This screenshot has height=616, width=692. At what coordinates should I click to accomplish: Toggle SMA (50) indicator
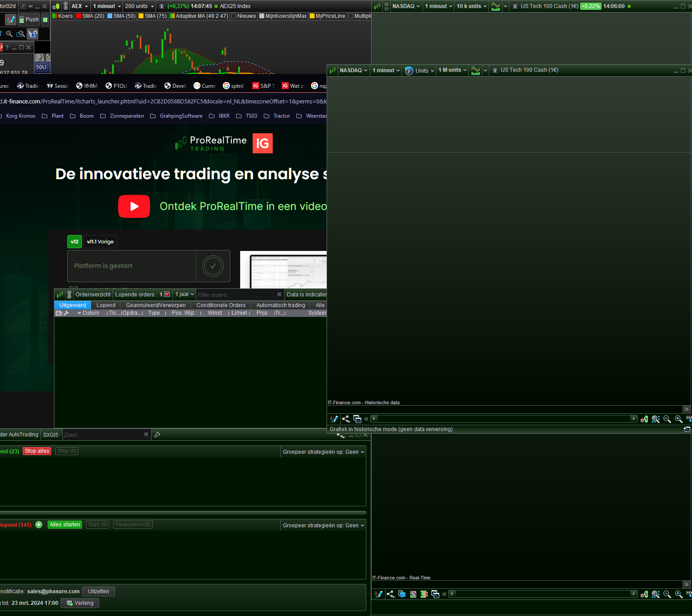tap(122, 16)
